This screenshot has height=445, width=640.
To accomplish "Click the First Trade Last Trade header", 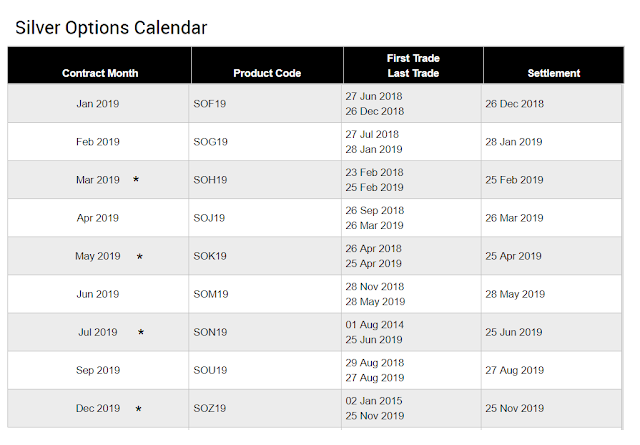I will coord(413,65).
